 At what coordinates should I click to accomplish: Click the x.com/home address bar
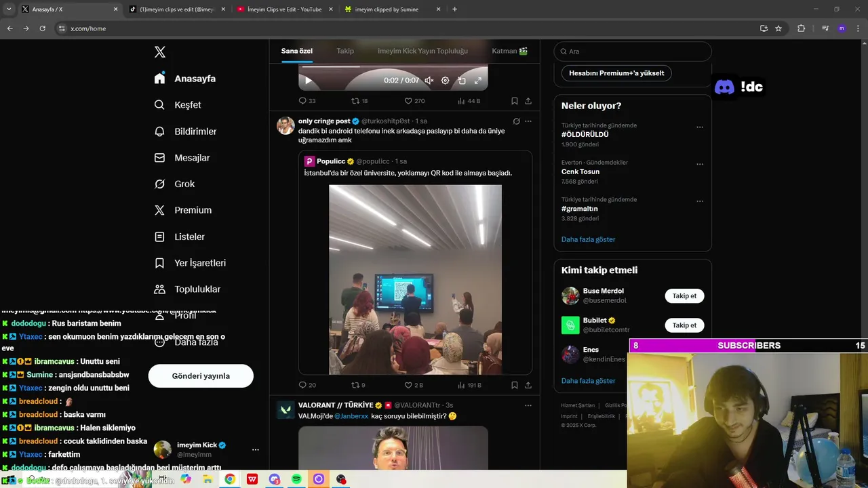(407, 28)
